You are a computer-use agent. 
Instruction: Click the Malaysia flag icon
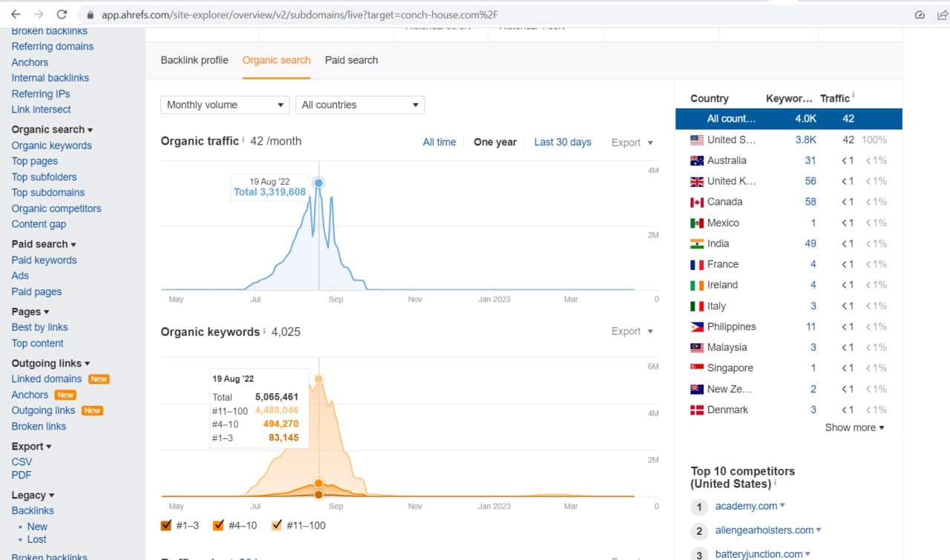click(697, 347)
